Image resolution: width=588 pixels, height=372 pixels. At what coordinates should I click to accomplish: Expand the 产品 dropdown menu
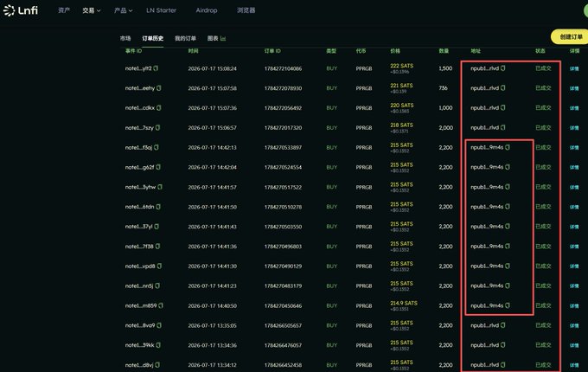coord(123,10)
